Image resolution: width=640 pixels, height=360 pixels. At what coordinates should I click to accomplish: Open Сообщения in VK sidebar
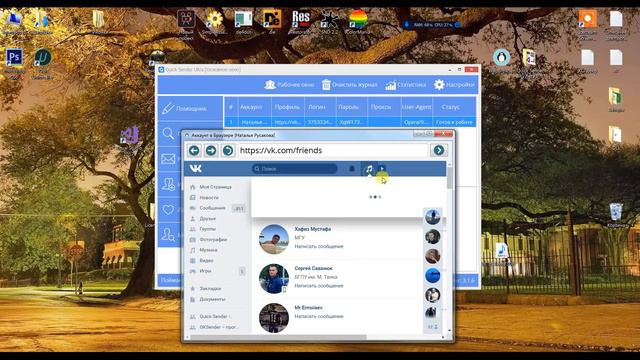(x=212, y=208)
